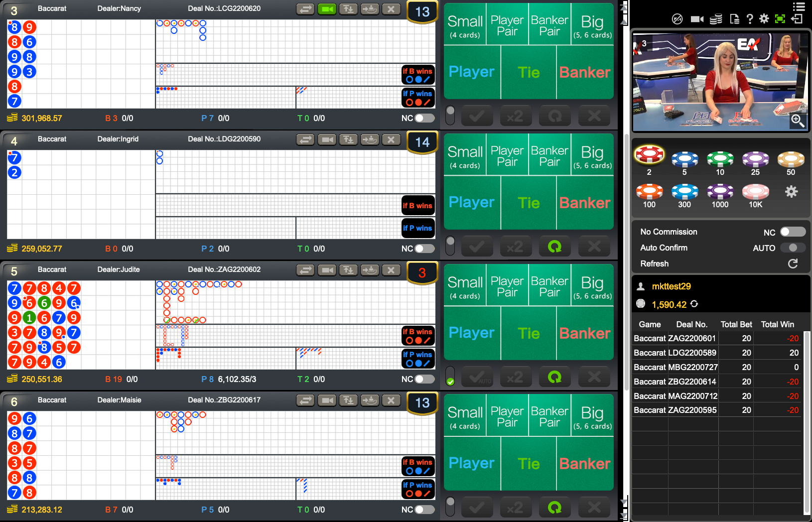Click the green camera icon on table 3
The width and height of the screenshot is (812, 522).
(x=327, y=9)
